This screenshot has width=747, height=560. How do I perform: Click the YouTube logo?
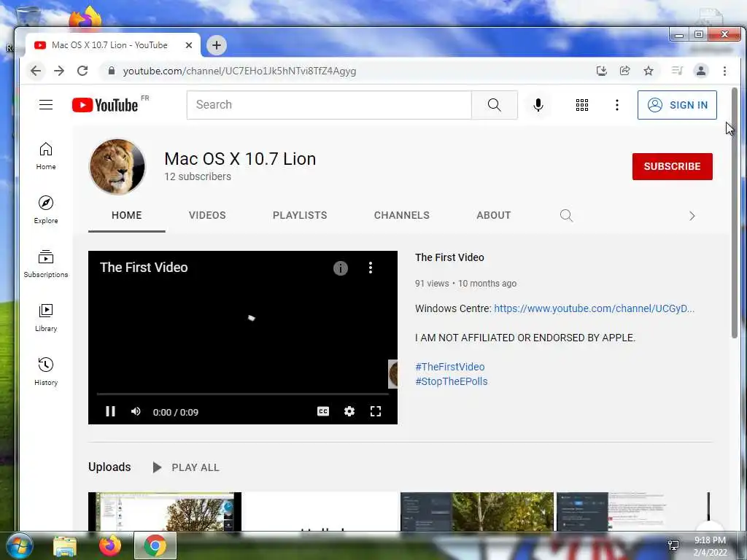click(105, 105)
